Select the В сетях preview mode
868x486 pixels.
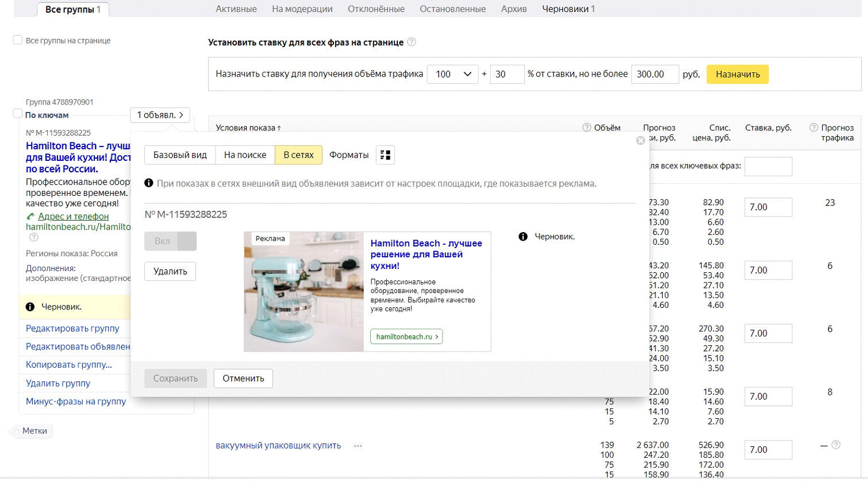[x=299, y=155]
